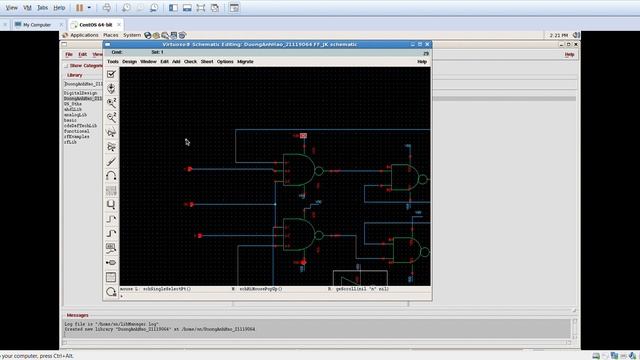Open Help menu in Library Manager window

coord(569,54)
